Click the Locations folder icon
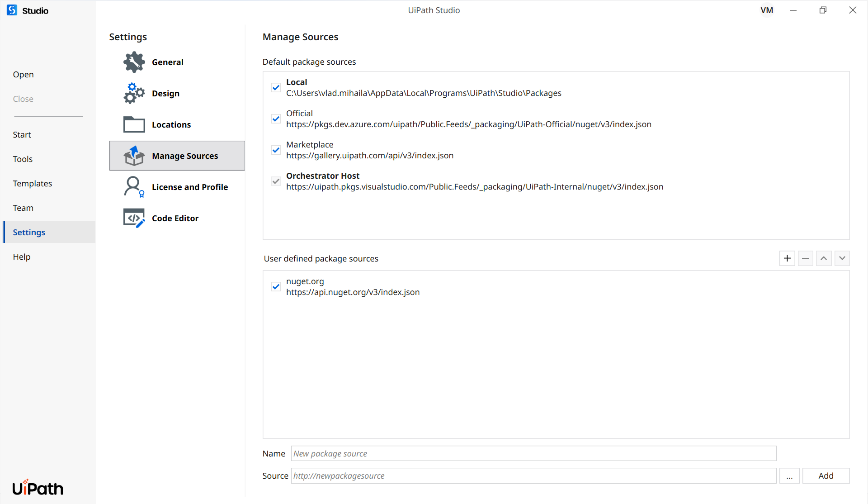Viewport: 868px width, 504px height. [x=134, y=124]
